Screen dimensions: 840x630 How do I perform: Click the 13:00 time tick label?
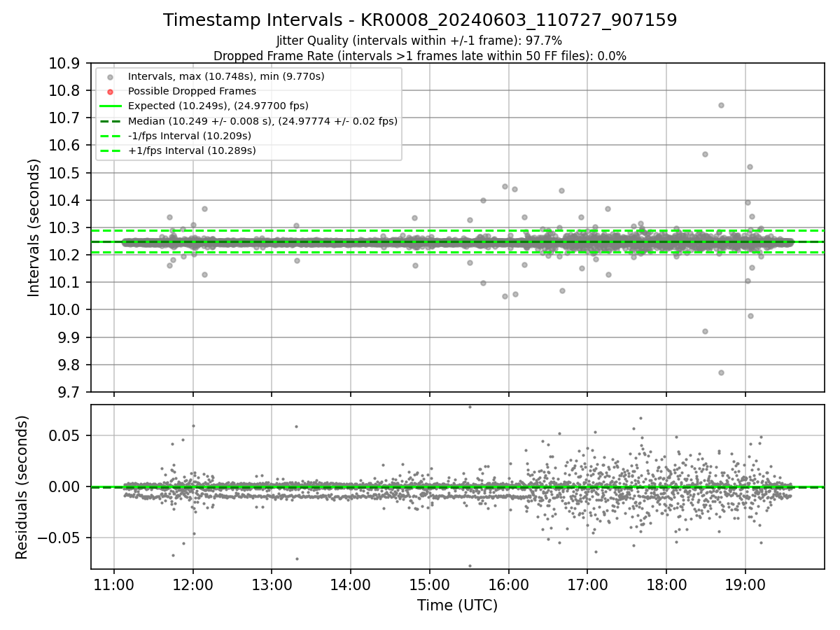pyautogui.click(x=272, y=584)
